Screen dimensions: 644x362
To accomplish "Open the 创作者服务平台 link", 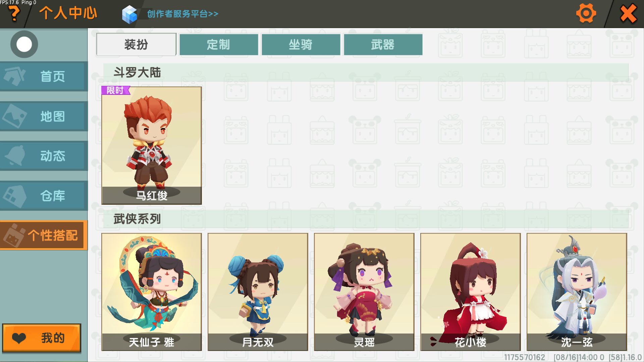I will click(x=183, y=14).
